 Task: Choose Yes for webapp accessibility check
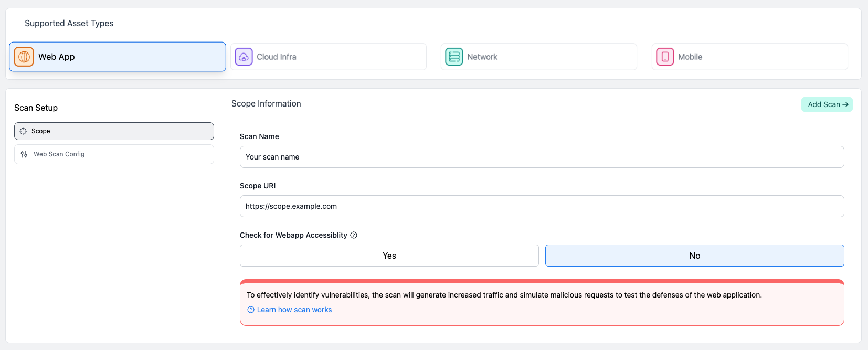(389, 256)
